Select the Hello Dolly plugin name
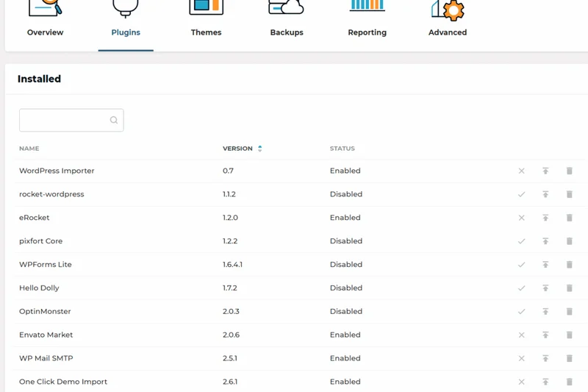 tap(39, 288)
